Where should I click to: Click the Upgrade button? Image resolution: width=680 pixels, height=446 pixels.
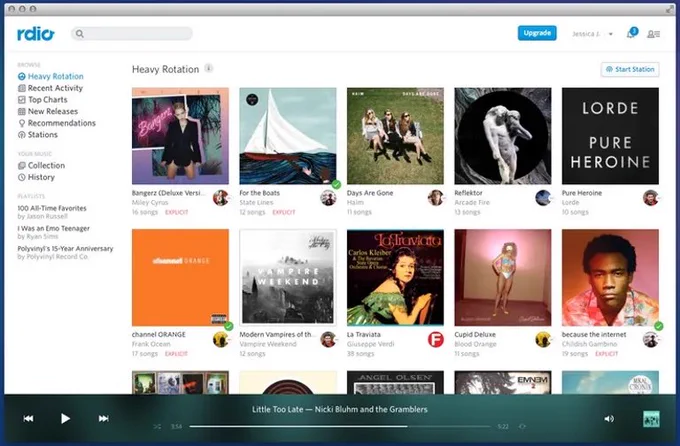click(x=537, y=33)
